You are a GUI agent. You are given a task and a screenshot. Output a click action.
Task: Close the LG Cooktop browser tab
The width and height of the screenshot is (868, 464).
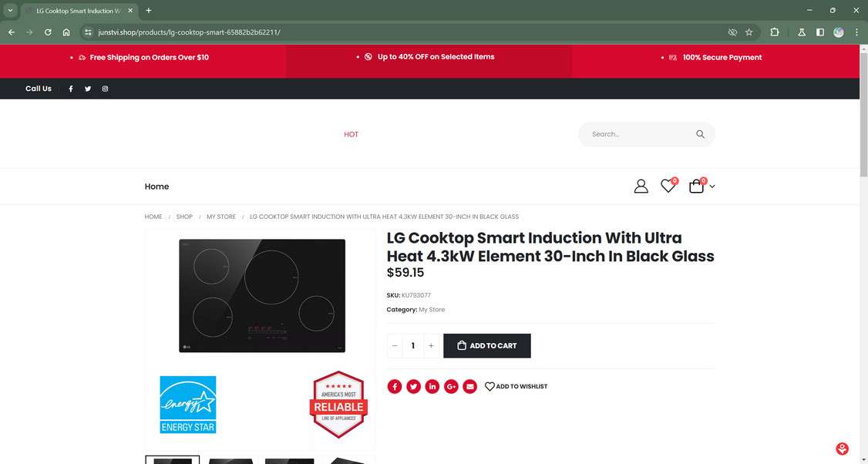click(130, 11)
